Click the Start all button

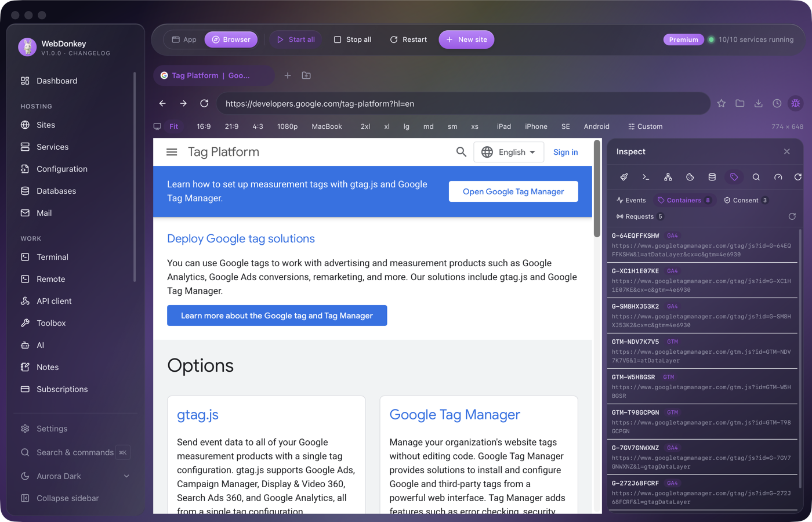click(x=296, y=39)
